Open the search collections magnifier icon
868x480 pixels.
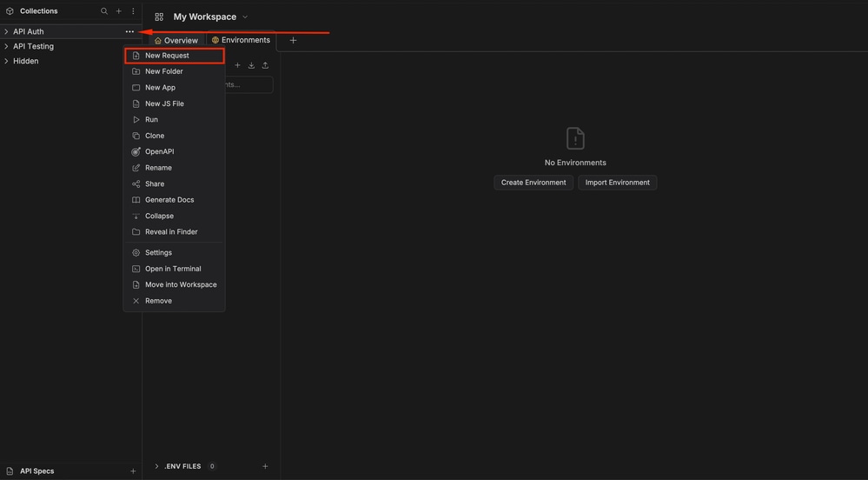pos(104,11)
